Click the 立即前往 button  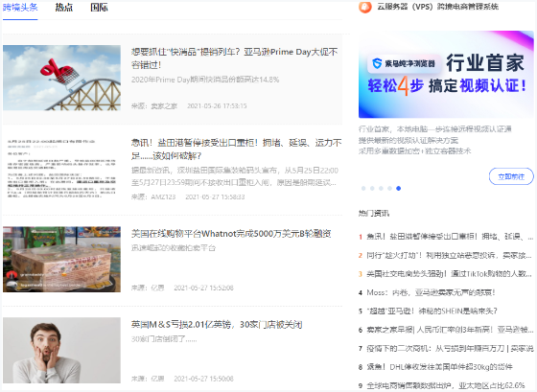(511, 176)
